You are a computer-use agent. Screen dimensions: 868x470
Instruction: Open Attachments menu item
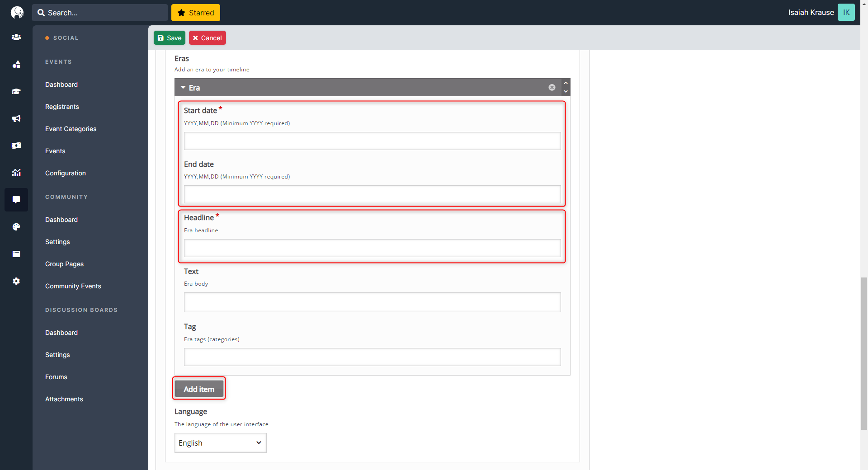click(64, 399)
